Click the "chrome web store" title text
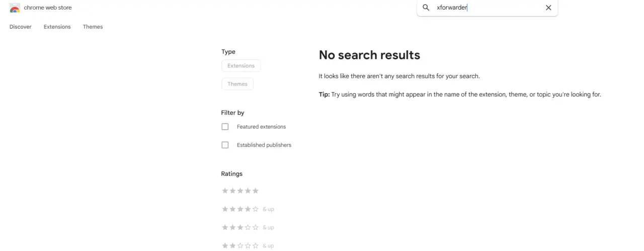Screen dimensions: 644x251 [48, 8]
